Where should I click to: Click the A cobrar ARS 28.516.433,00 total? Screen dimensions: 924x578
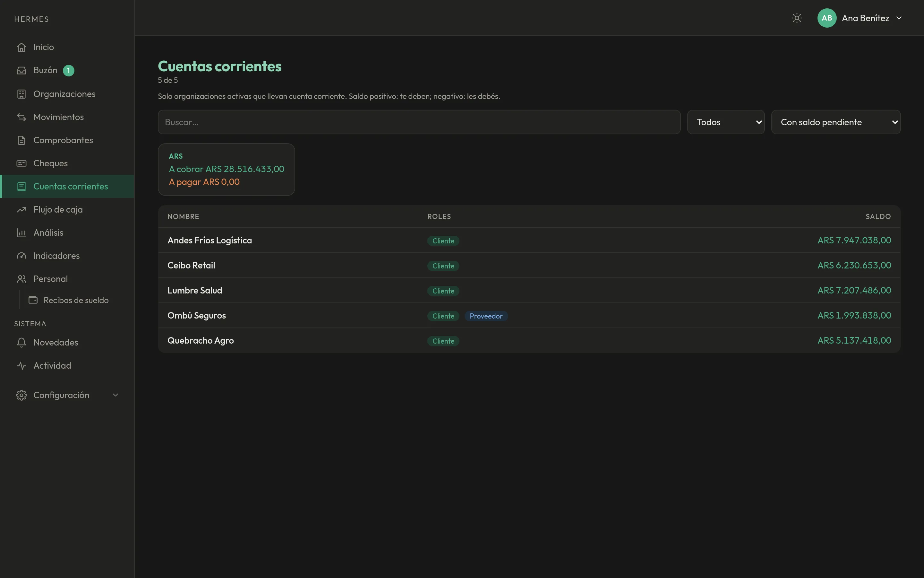[x=227, y=169]
